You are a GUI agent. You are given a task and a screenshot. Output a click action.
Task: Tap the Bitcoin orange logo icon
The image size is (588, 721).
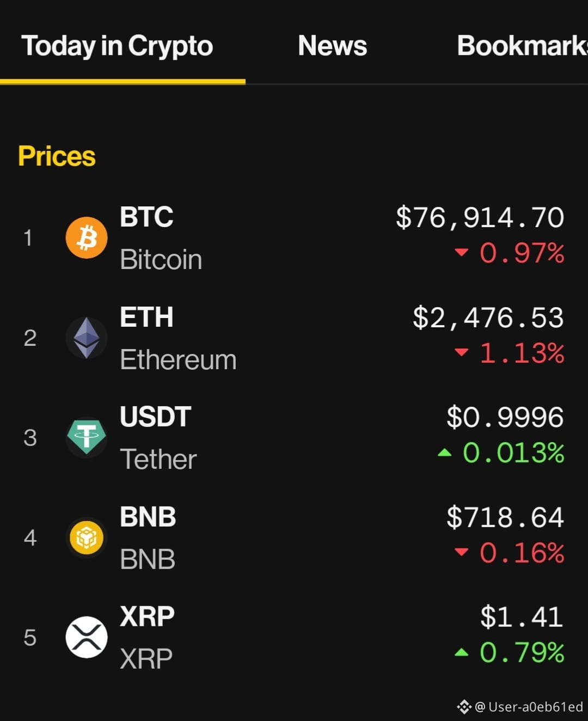coord(87,237)
